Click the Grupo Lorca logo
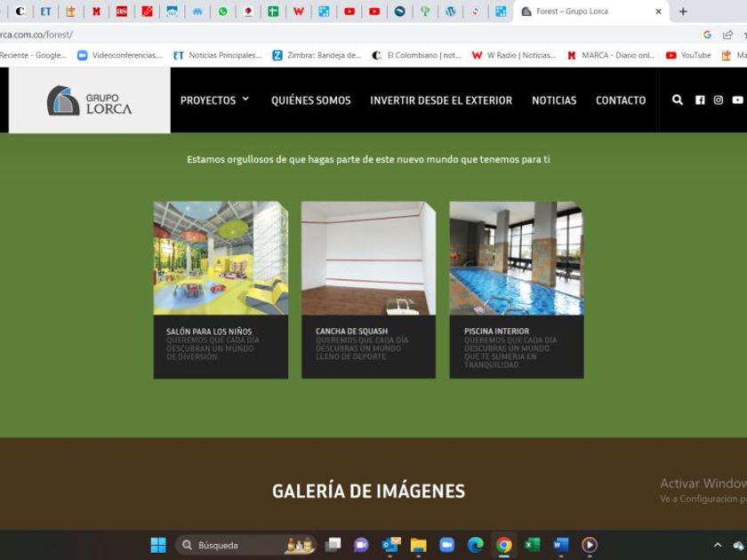747x560 pixels. click(x=90, y=100)
